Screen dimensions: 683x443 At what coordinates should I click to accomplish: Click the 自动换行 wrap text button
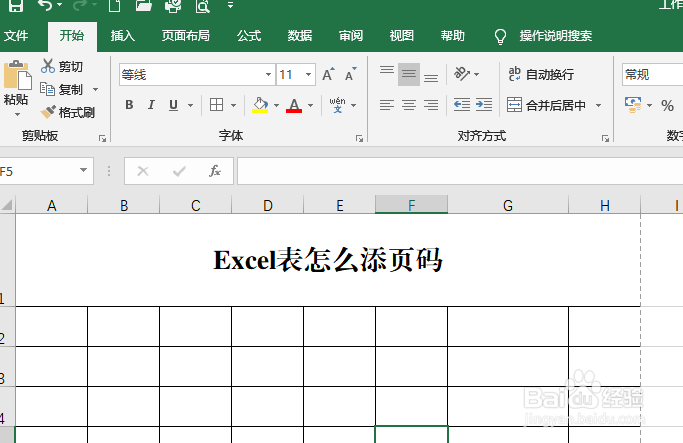coord(541,74)
